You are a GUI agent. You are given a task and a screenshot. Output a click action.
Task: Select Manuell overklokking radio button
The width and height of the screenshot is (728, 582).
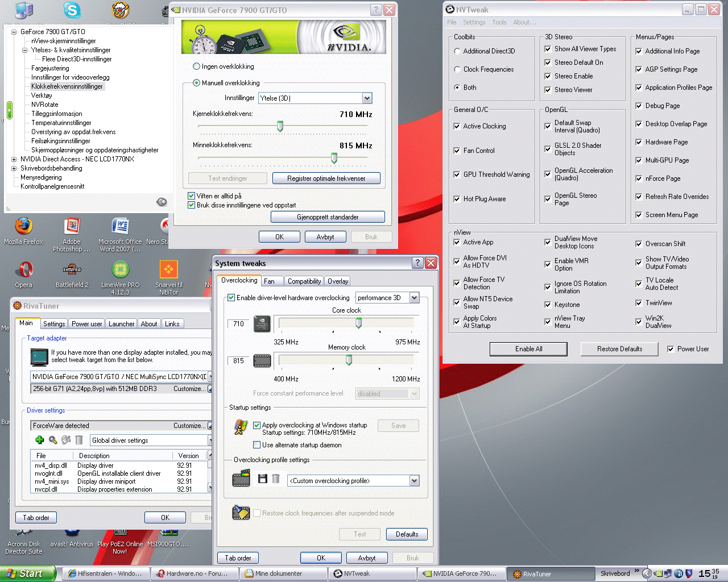pos(196,83)
